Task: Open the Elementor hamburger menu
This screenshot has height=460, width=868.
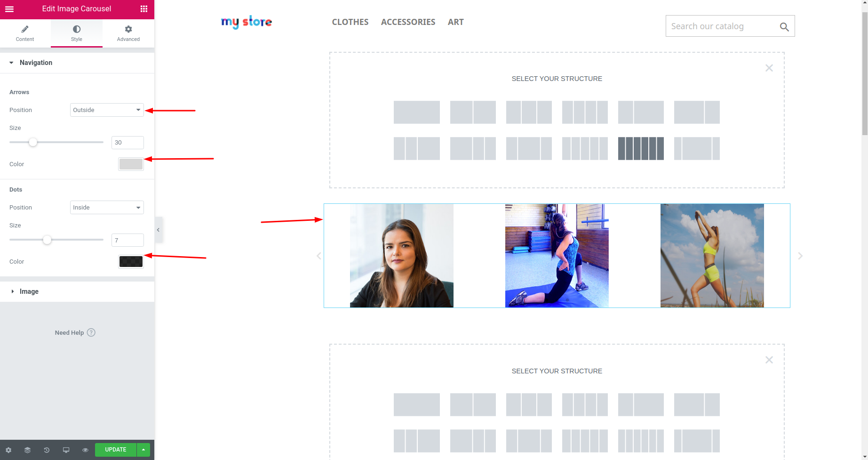Action: point(9,9)
